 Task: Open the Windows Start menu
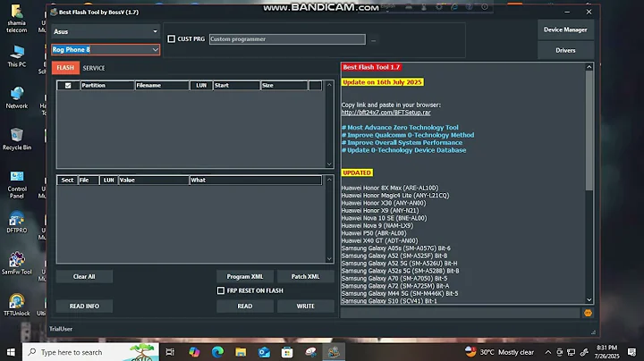[11, 352]
